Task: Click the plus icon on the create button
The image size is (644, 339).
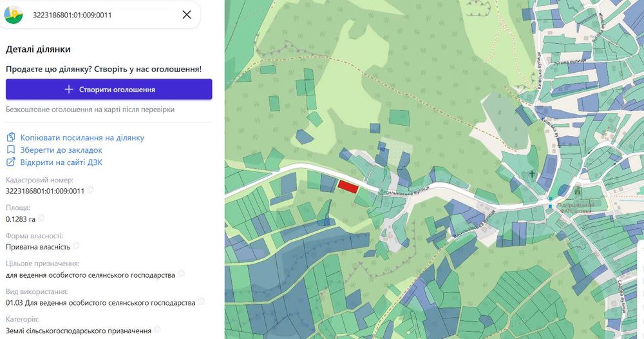Action: [69, 89]
